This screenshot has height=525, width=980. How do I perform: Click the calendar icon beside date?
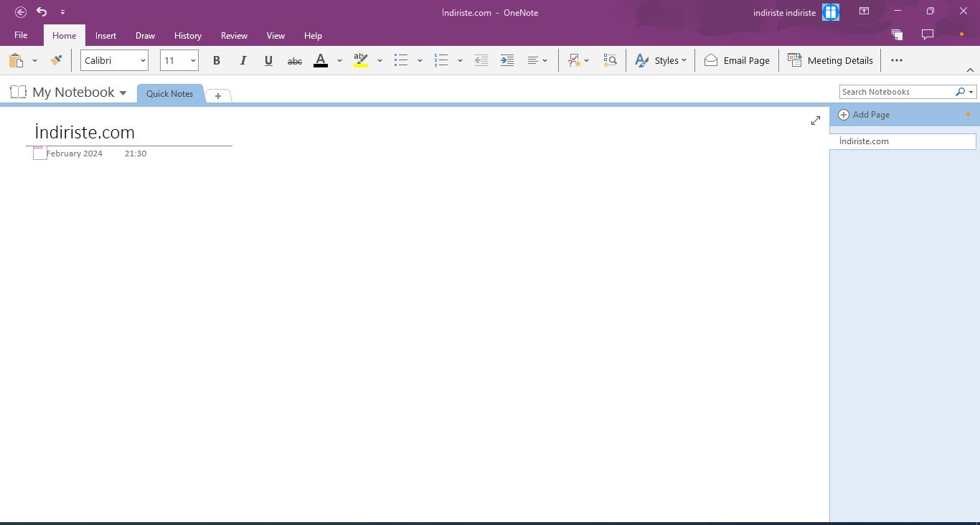39,153
